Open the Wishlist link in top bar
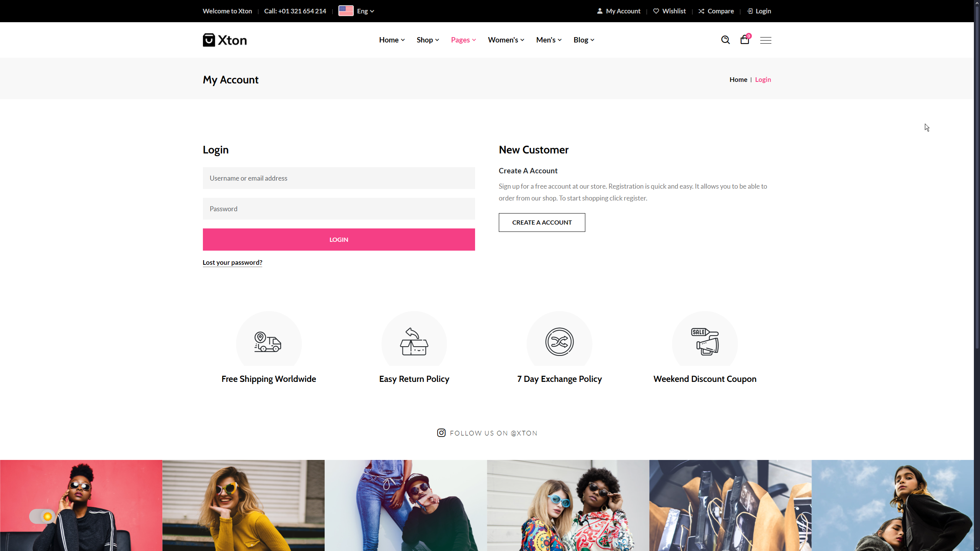This screenshot has height=551, width=980. (x=670, y=11)
